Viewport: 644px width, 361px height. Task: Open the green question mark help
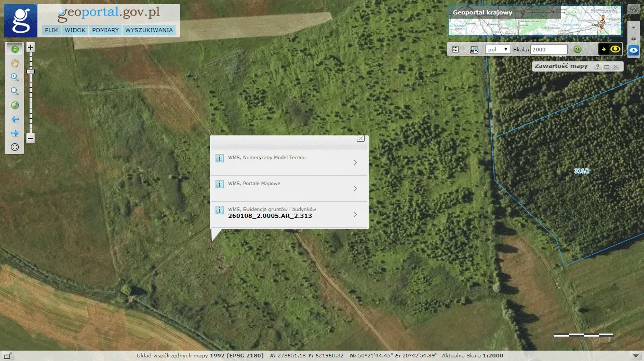tap(577, 49)
